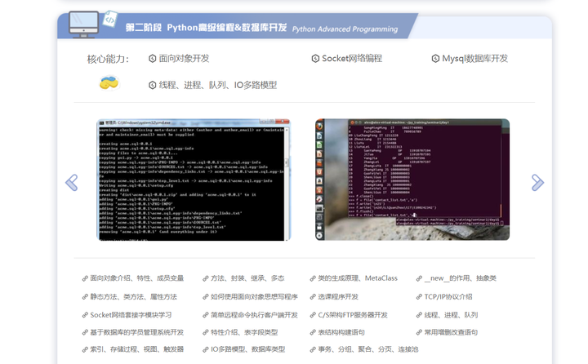The width and height of the screenshot is (588, 364).
Task: Click link icon beside 方法、封装、继承、多态
Action: (x=206, y=278)
